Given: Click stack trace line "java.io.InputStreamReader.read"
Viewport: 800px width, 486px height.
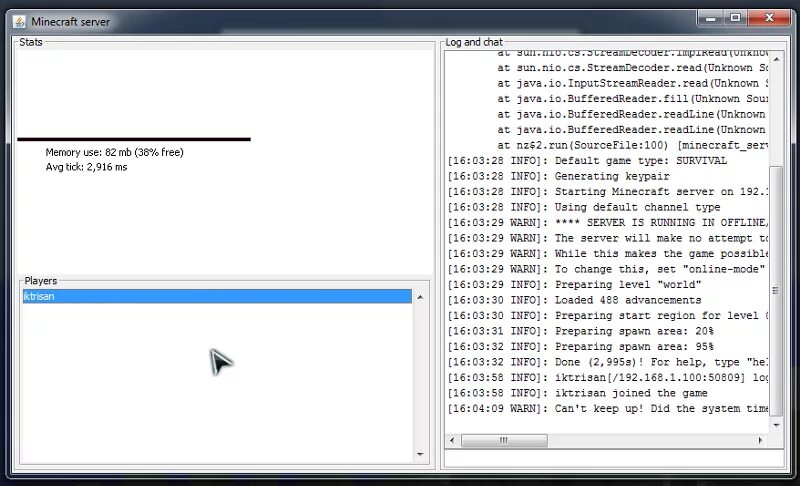Looking at the screenshot, I should (633, 83).
